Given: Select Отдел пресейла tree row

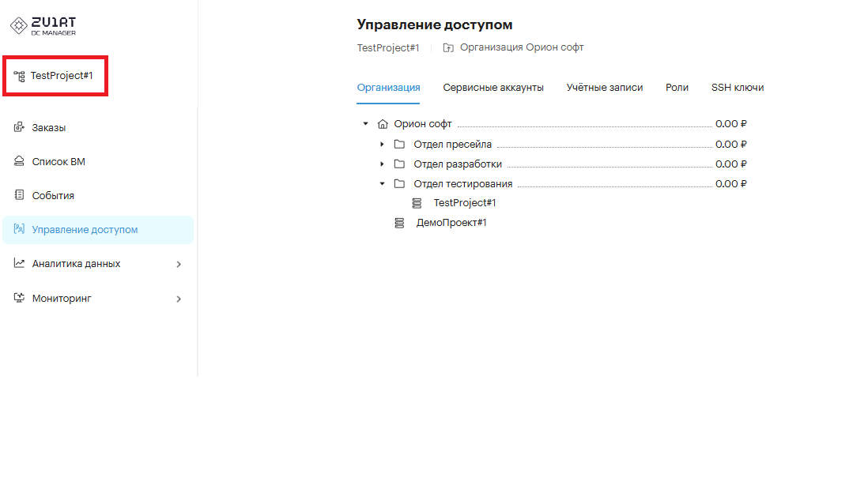Looking at the screenshot, I should point(453,145).
